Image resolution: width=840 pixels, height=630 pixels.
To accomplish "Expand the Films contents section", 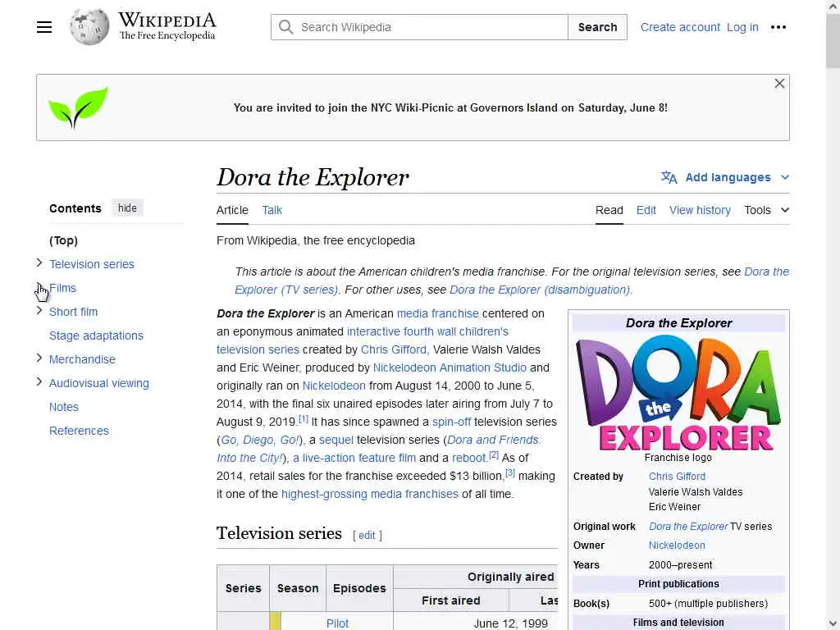I will [39, 287].
